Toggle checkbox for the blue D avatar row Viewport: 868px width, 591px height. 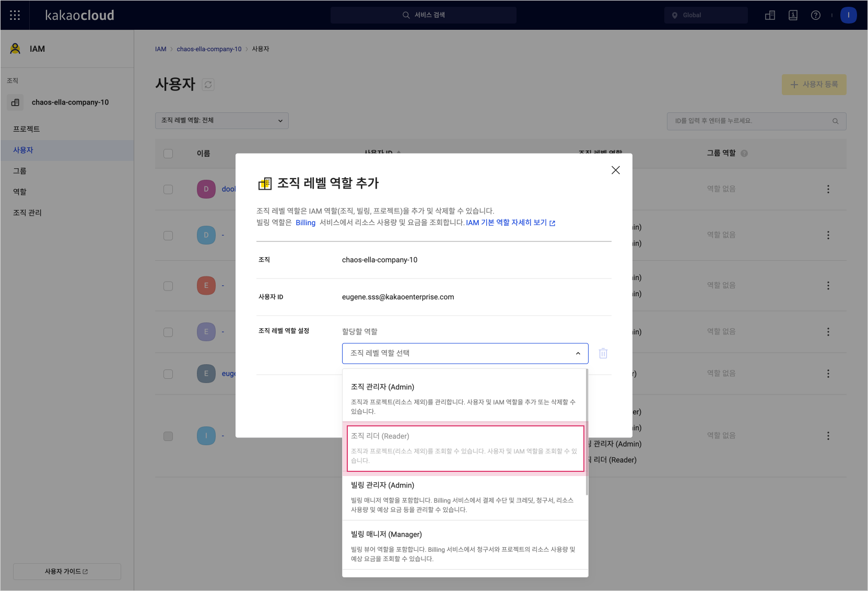[x=168, y=236]
